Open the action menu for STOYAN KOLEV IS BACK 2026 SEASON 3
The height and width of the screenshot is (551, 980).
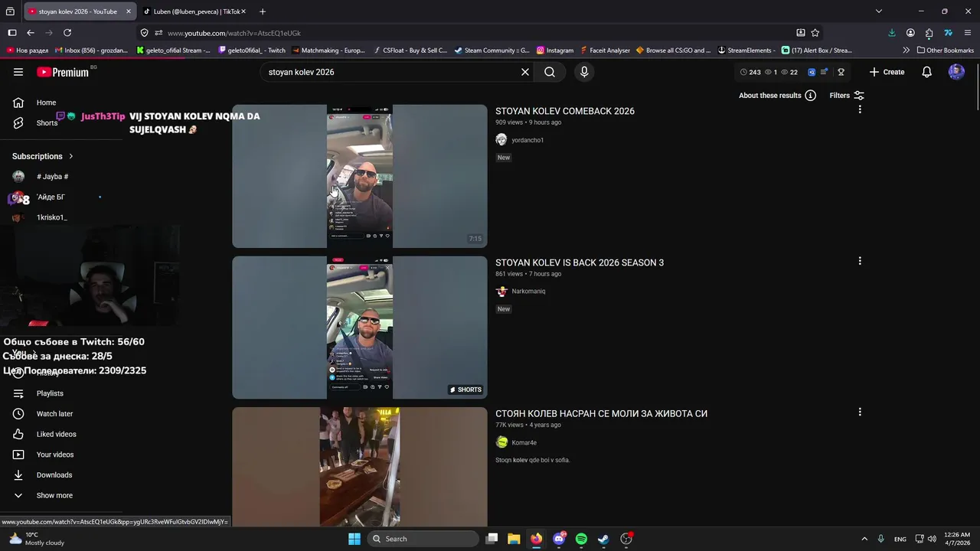(x=860, y=261)
